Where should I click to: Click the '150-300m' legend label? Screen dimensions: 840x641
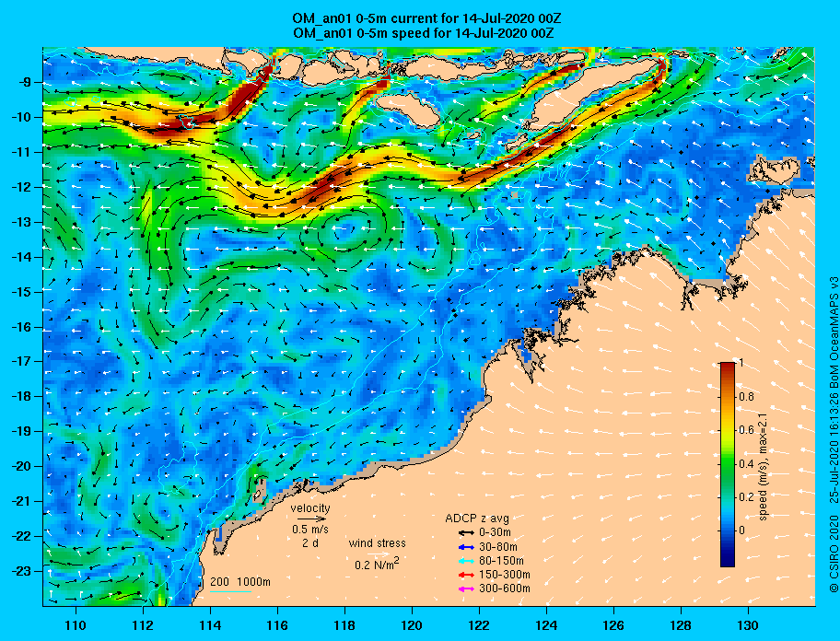point(505,575)
